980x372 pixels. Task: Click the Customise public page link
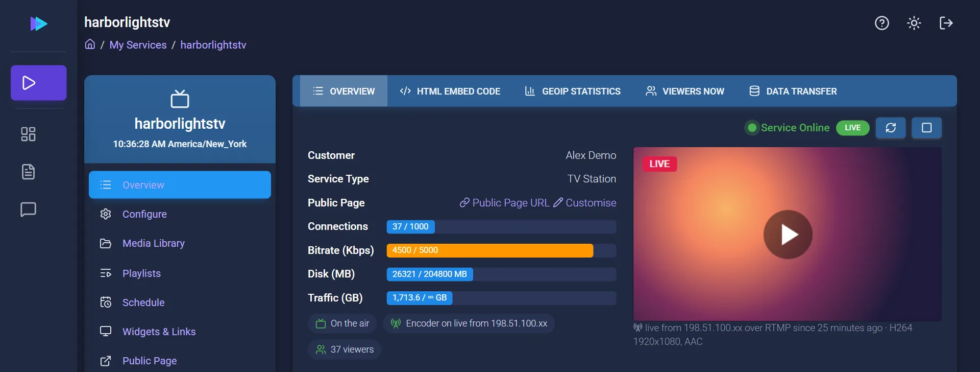point(585,203)
